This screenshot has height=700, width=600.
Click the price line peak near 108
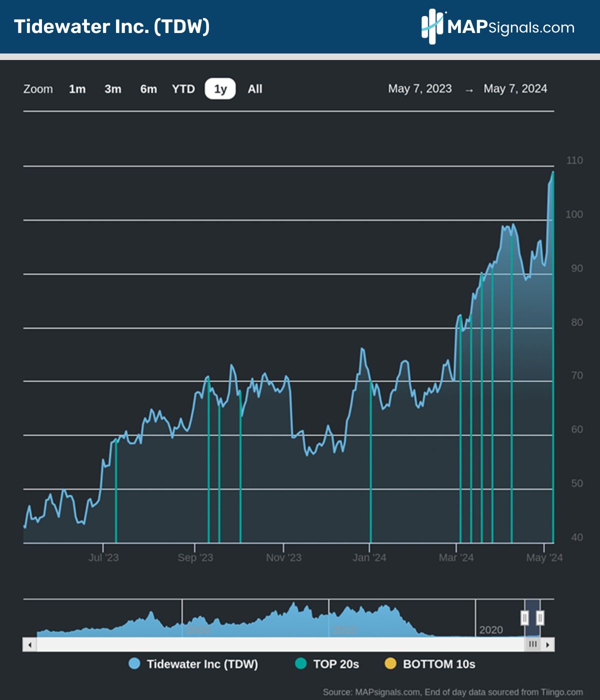click(x=553, y=172)
